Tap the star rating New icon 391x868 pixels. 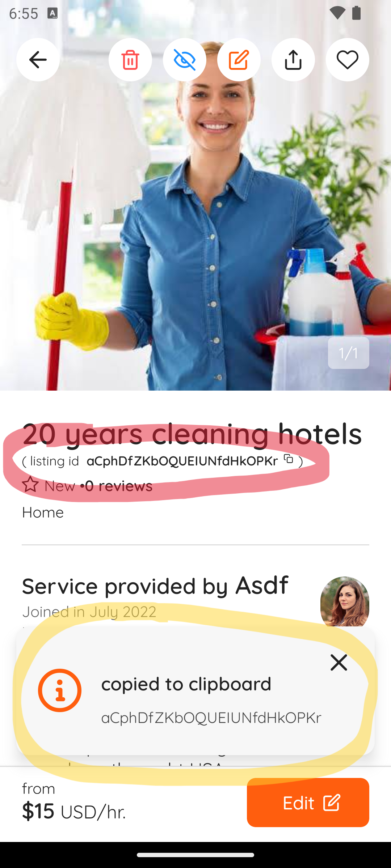pos(30,485)
